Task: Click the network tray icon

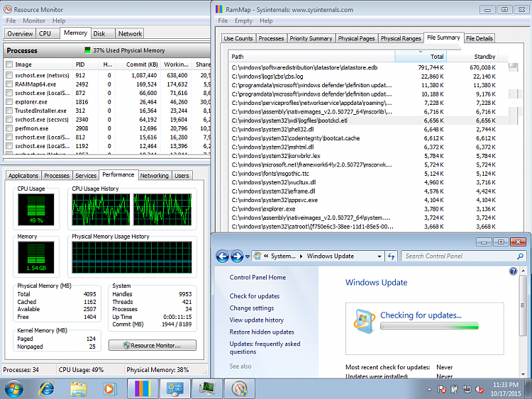Action: 467,389
